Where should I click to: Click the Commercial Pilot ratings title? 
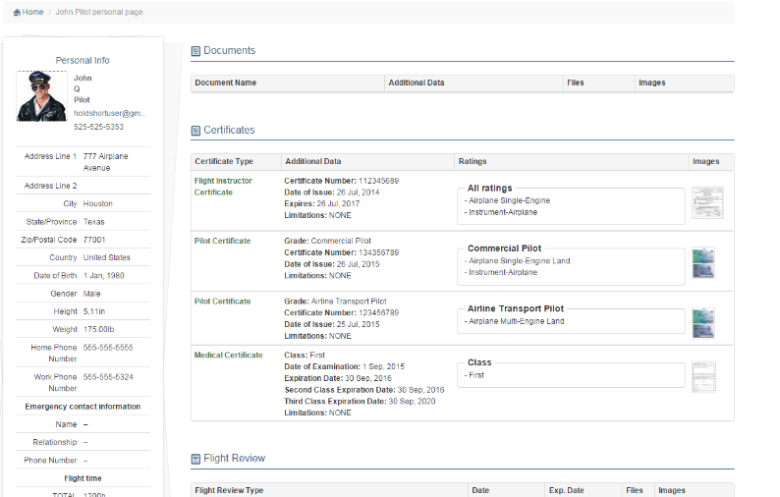coord(504,248)
